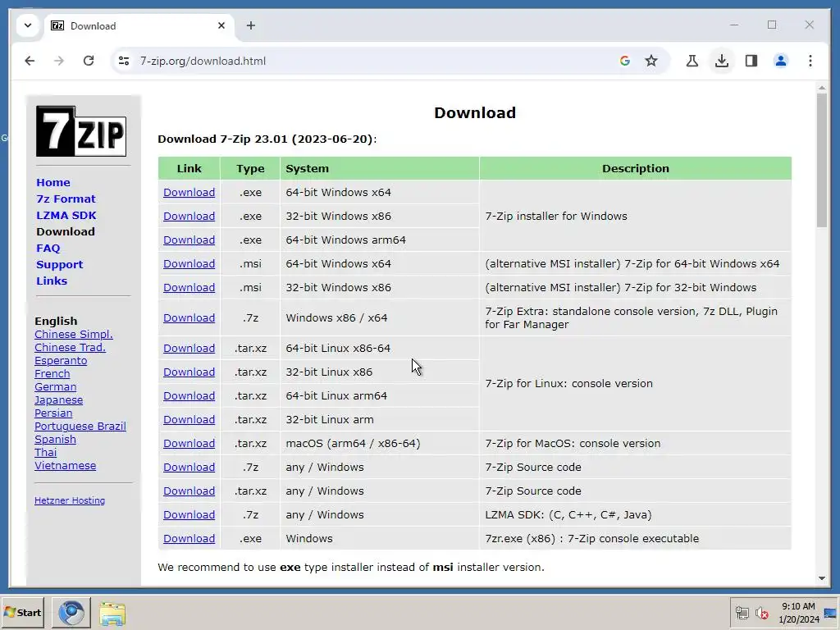Download the LZMA SDK .7z
The height and width of the screenshot is (630, 840).
coord(189,515)
